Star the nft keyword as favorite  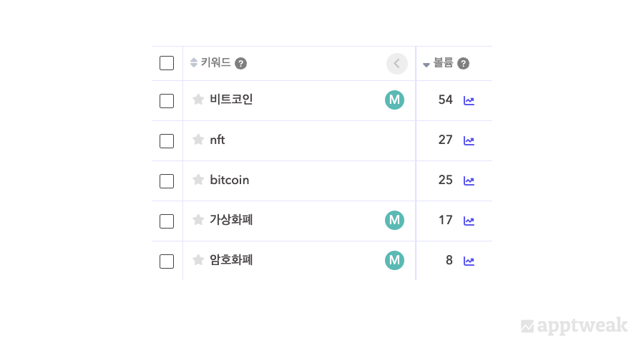click(198, 140)
